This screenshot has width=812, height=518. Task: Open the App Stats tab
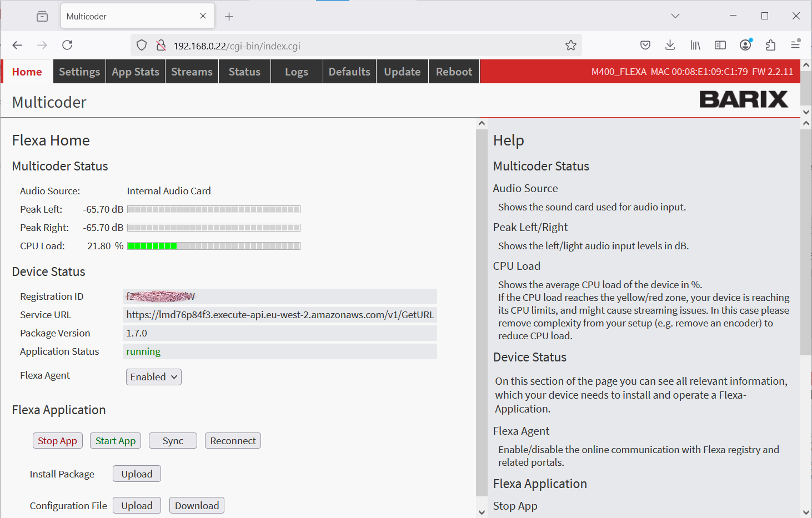click(x=136, y=72)
